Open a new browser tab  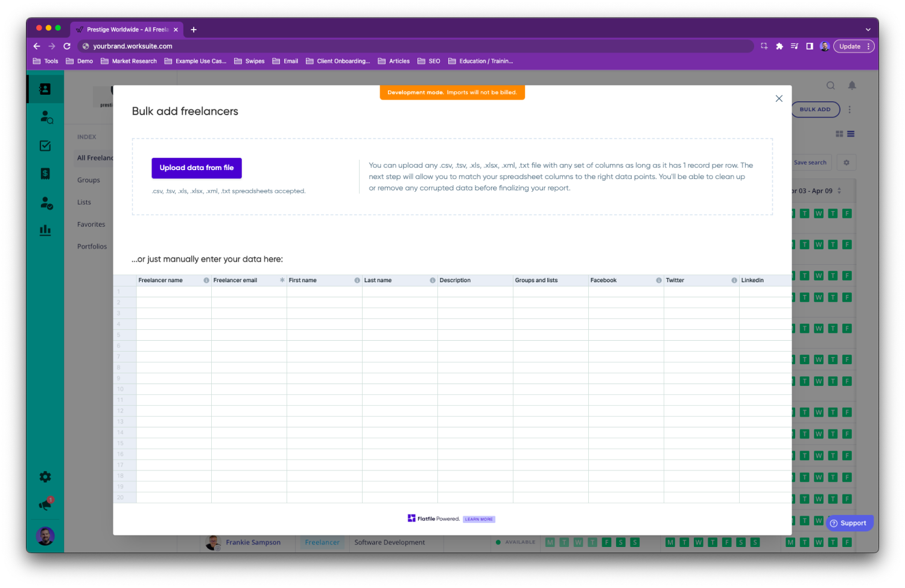click(194, 30)
